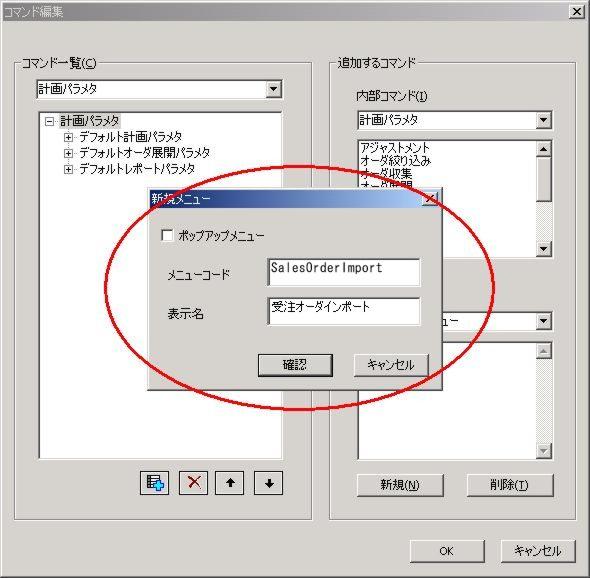Screen dimensions: 590x578
Task: Click the internal command list scroll-down arrow
Action: pyautogui.click(x=543, y=248)
